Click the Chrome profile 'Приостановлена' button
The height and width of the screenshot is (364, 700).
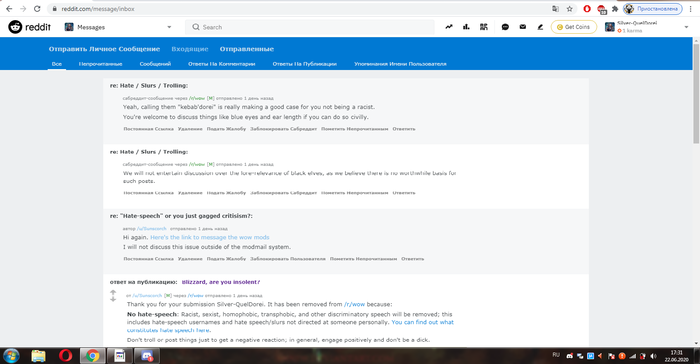pos(653,8)
